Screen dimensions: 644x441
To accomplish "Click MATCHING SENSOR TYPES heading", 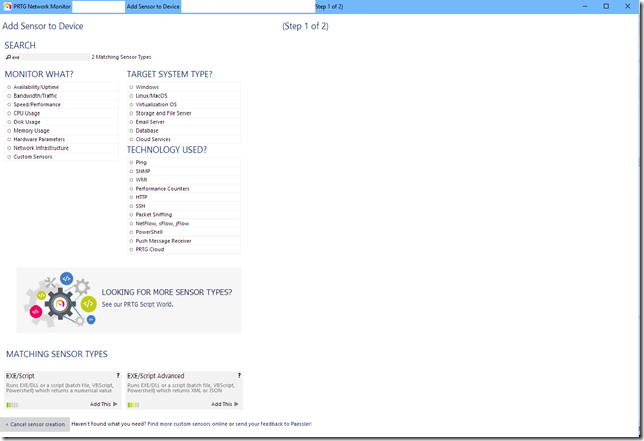I will (57, 354).
